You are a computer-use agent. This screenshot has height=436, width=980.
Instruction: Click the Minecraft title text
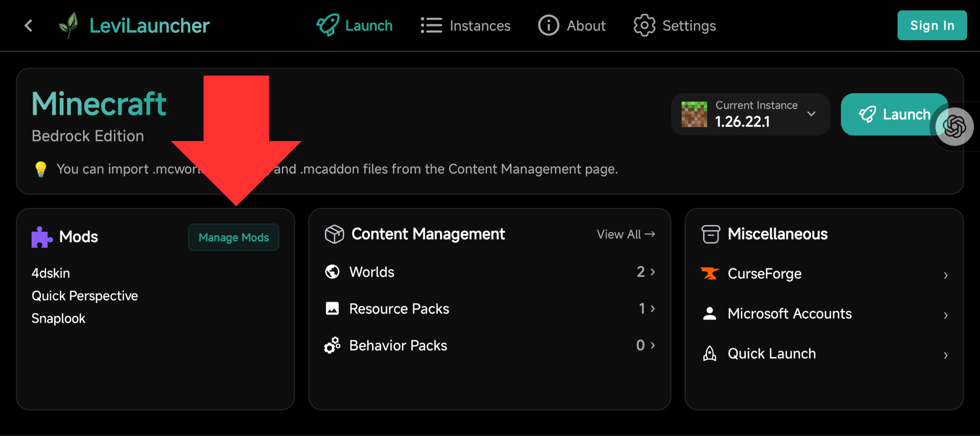(99, 104)
